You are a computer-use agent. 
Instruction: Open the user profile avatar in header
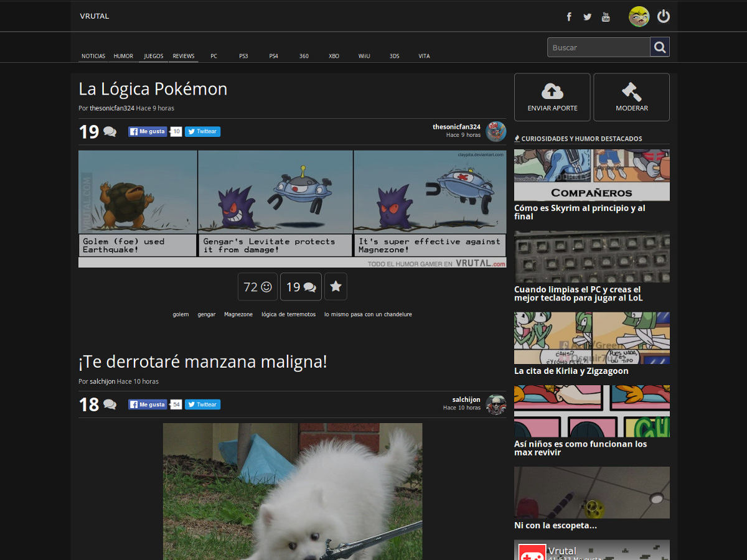coord(639,17)
